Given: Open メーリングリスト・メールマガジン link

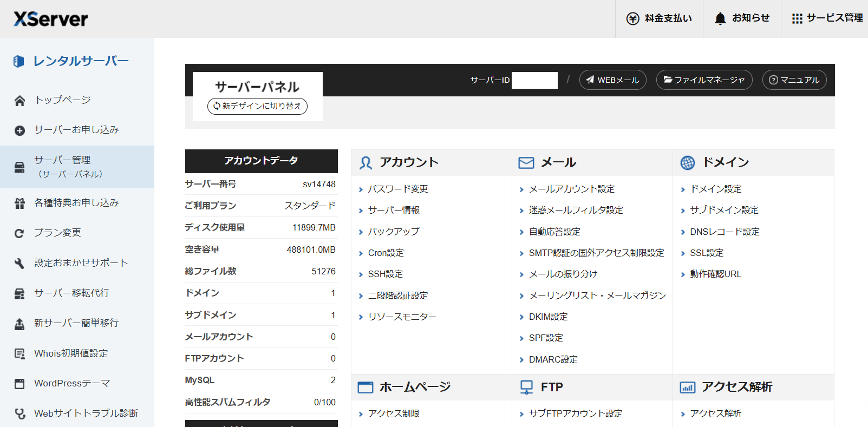Looking at the screenshot, I should pyautogui.click(x=598, y=295).
